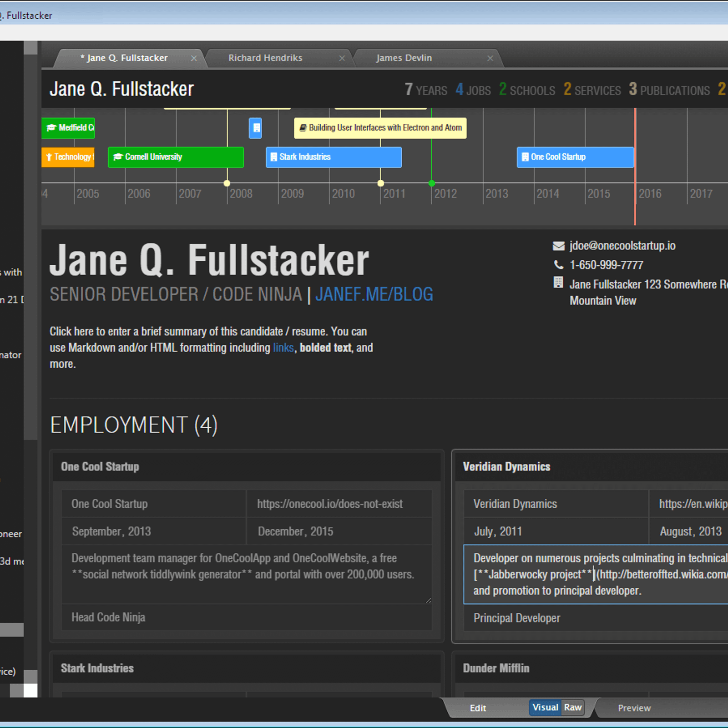Click EMPLOYMENT (4) section heading
The height and width of the screenshot is (728, 728).
pos(134,425)
